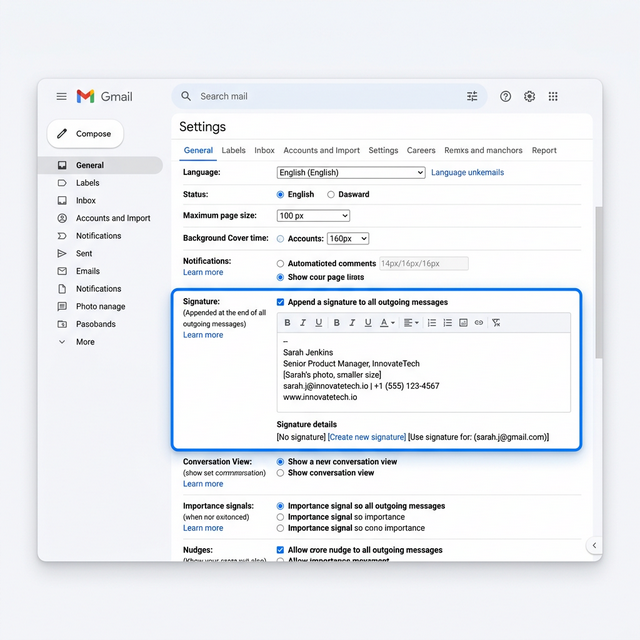Screen dimensions: 640x640
Task: Click Learn more under Notifications
Action: click(203, 272)
